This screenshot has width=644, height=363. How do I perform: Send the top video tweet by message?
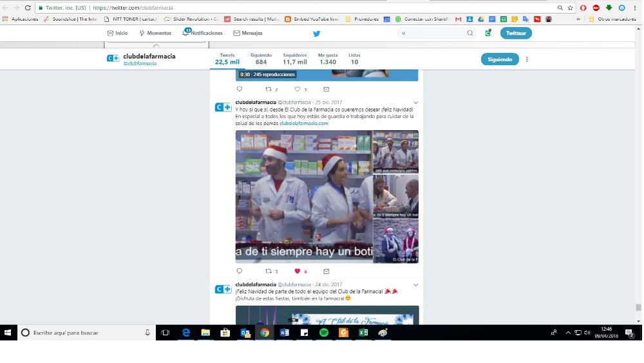pyautogui.click(x=326, y=89)
